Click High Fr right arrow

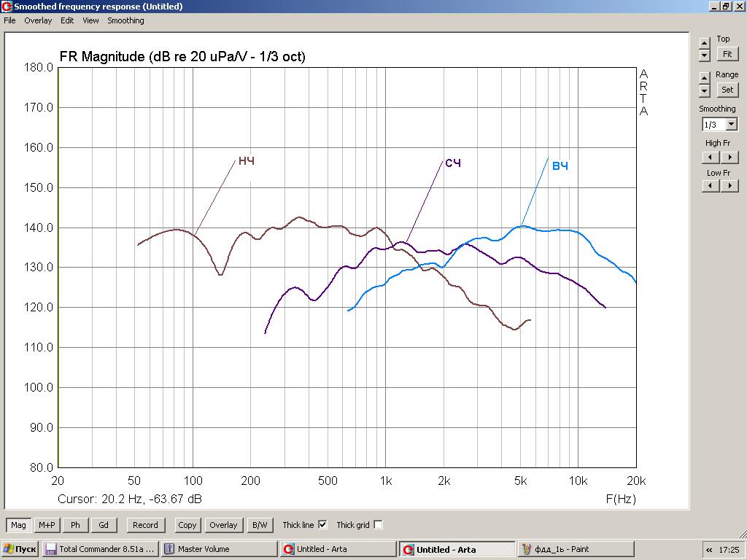pyautogui.click(x=729, y=157)
